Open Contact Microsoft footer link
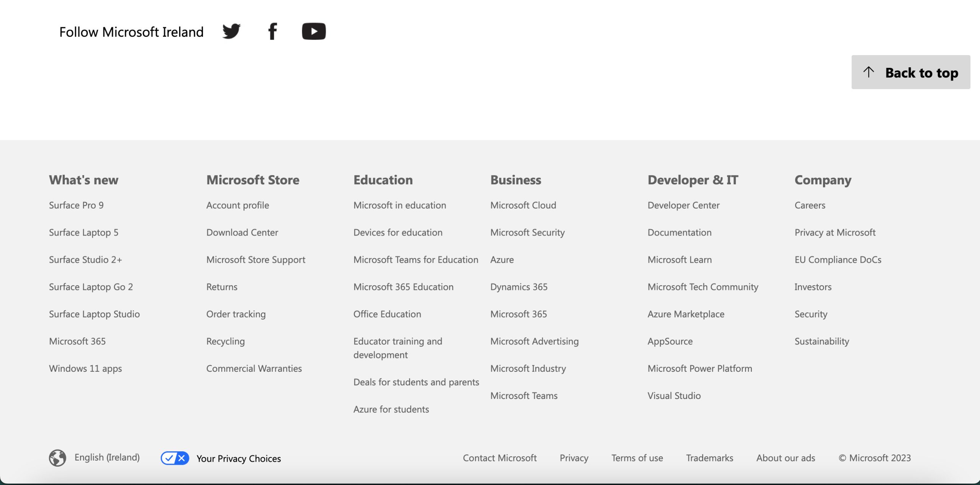Image resolution: width=980 pixels, height=485 pixels. [x=500, y=458]
